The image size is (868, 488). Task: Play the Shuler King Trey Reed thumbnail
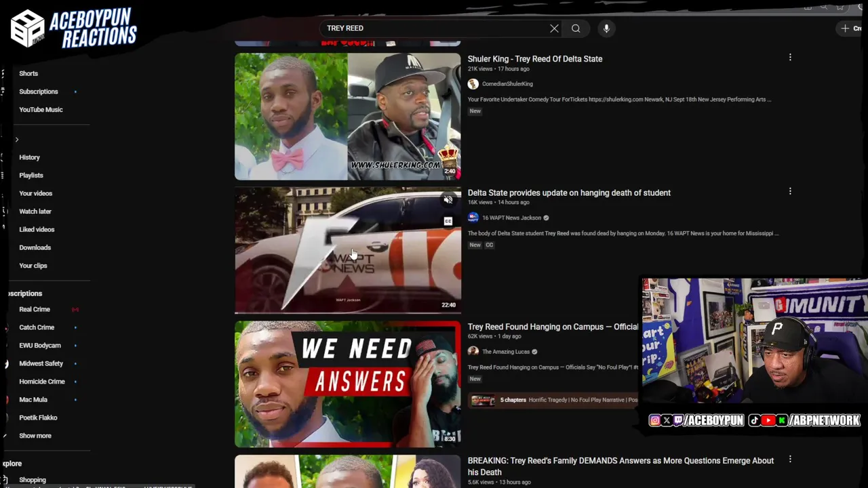[348, 117]
